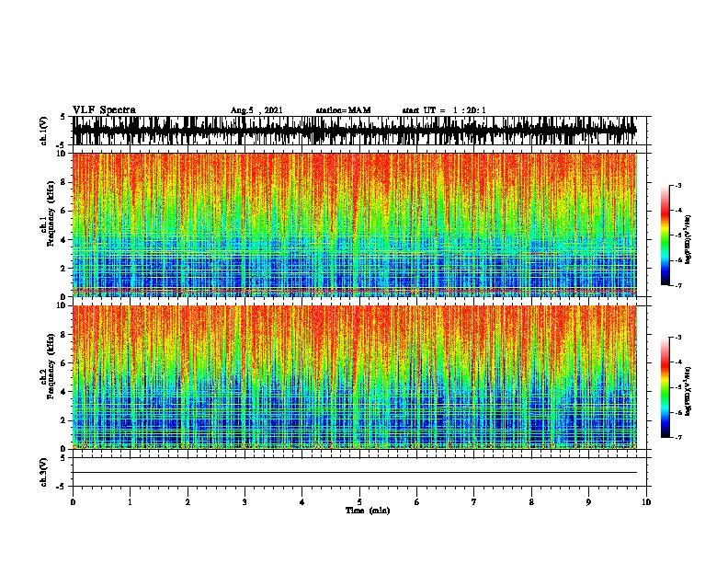
Task: Click the ch.2 frequency tick label "4"
Action: click(63, 392)
